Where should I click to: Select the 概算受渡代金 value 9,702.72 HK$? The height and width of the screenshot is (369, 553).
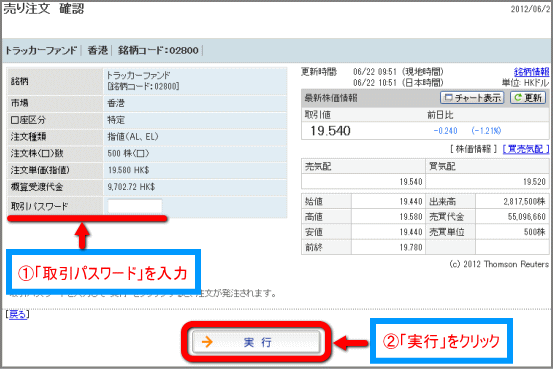point(131,187)
